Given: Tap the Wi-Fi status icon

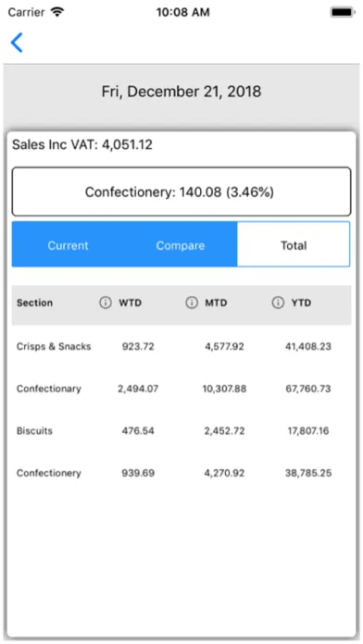Looking at the screenshot, I should point(57,12).
